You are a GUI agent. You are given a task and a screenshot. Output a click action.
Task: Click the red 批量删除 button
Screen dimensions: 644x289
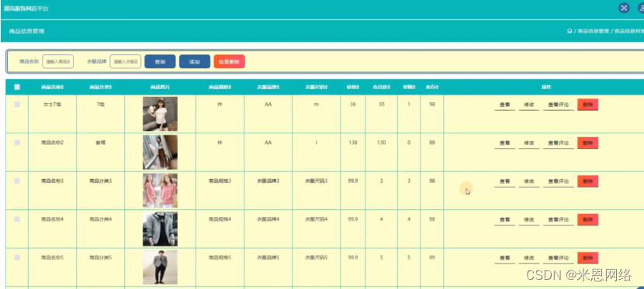(229, 61)
